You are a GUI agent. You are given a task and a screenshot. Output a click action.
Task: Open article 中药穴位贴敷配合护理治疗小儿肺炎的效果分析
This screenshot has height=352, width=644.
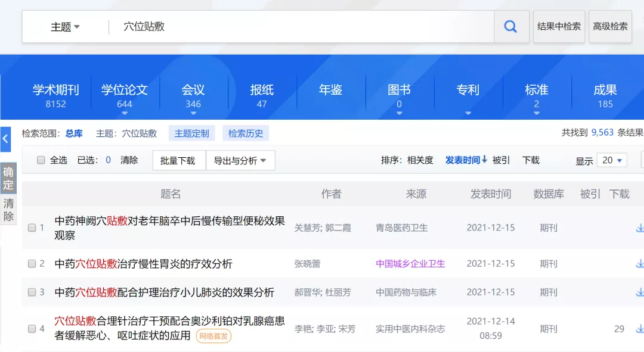[x=165, y=292]
